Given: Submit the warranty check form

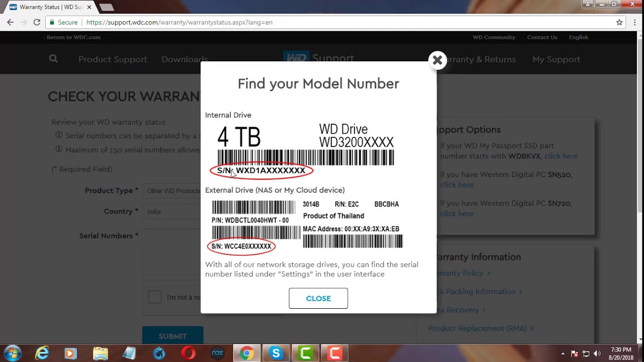Looking at the screenshot, I should click(x=173, y=335).
